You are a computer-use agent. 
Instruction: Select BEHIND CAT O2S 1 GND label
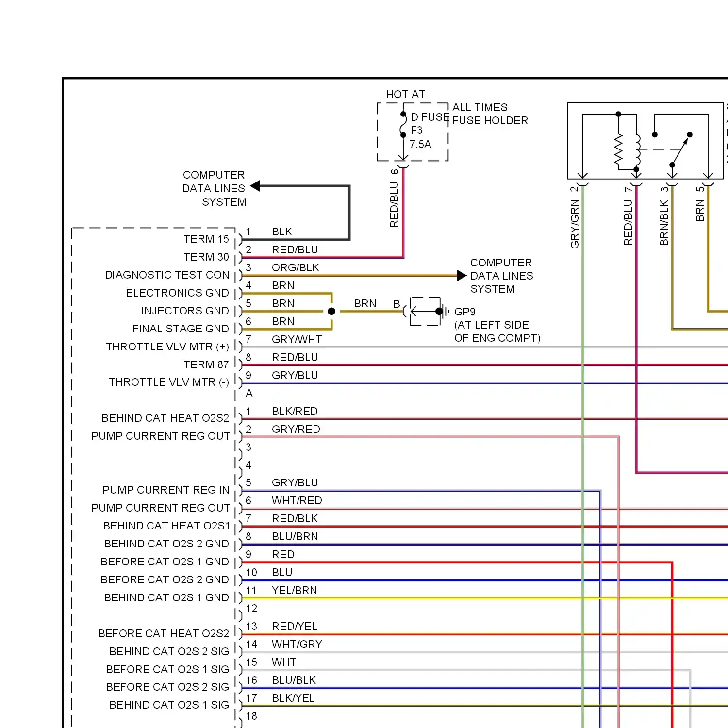[166, 598]
